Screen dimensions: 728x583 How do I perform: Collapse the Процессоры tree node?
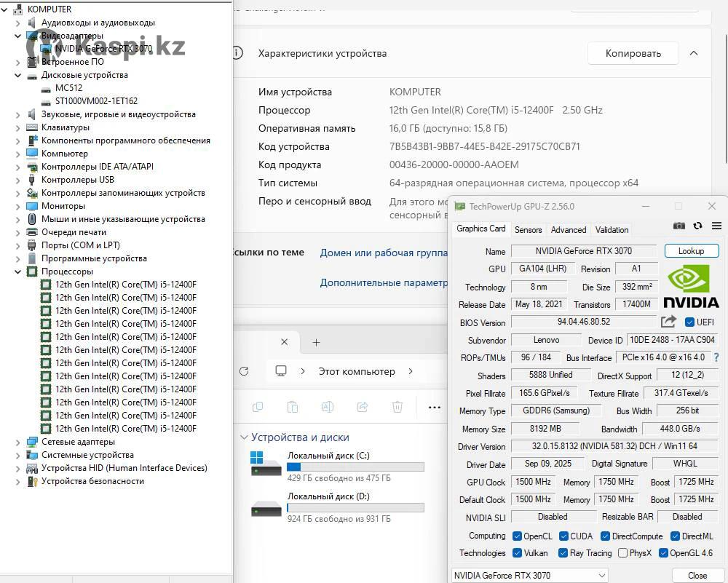coord(18,271)
